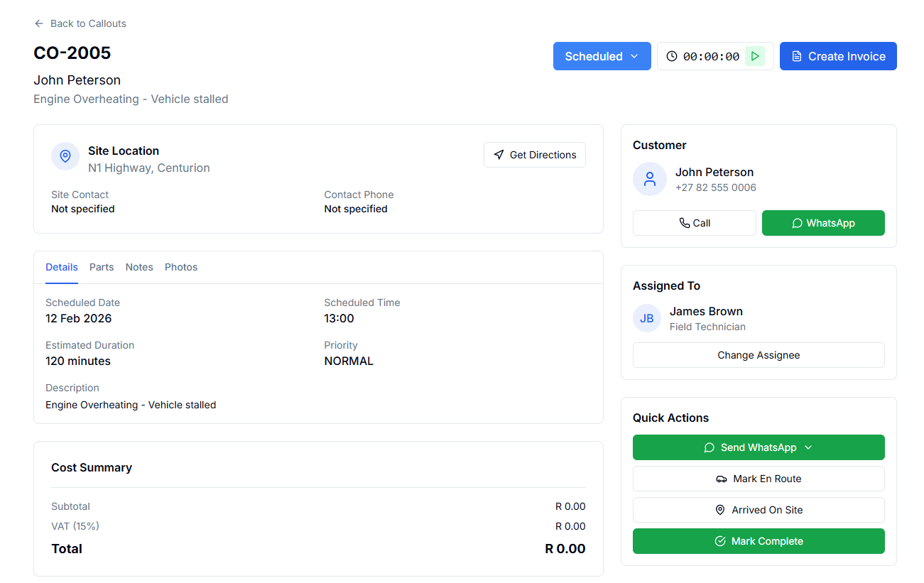Mark the callout complete
Viewport: 924px width, 583px height.
[x=759, y=541]
